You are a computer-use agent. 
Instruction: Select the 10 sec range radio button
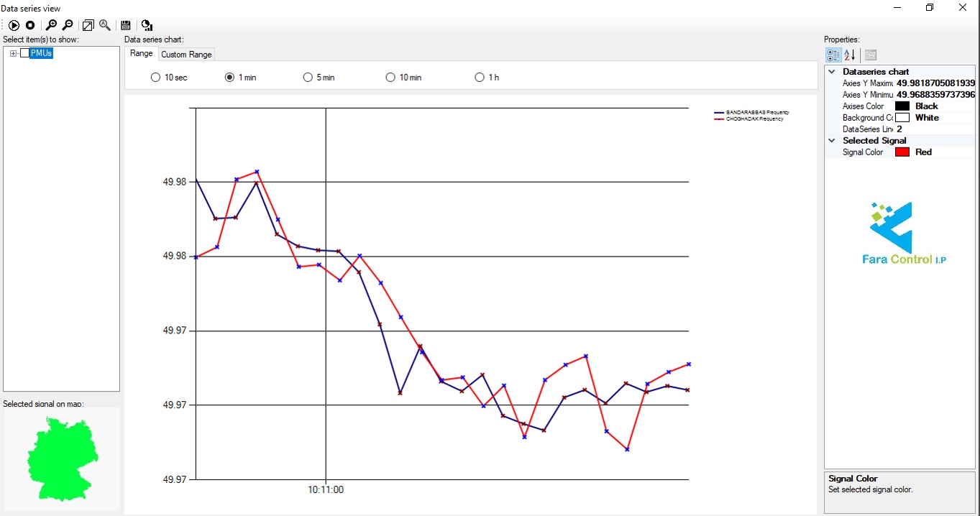(155, 78)
